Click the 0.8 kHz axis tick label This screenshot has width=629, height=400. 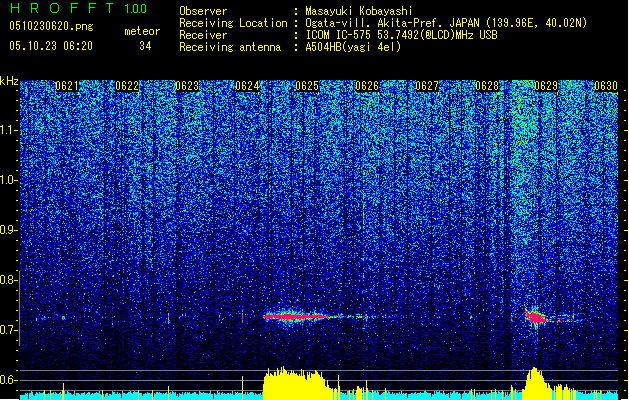coord(8,280)
